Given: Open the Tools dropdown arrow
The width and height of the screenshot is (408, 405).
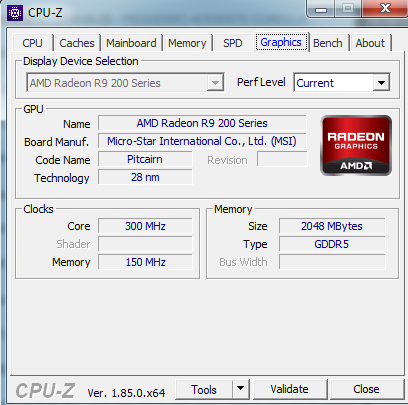Looking at the screenshot, I should (x=240, y=389).
